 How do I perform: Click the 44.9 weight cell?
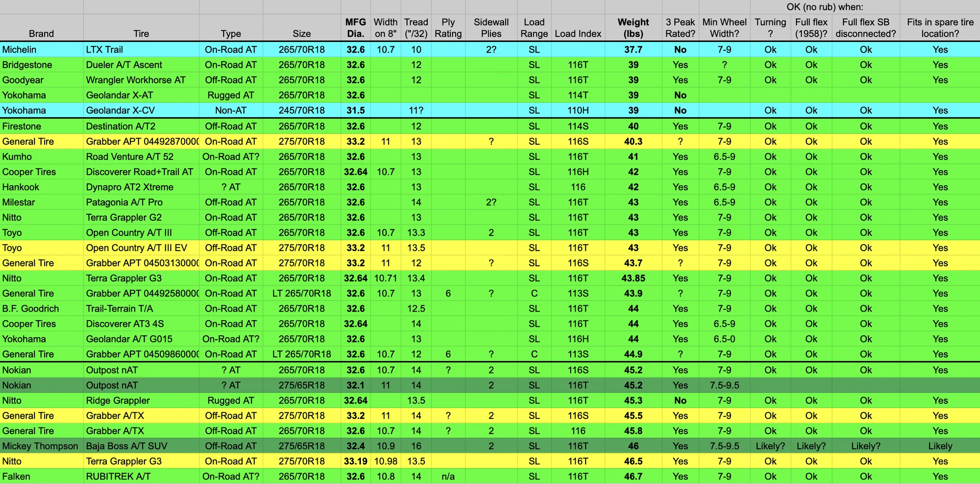(633, 354)
